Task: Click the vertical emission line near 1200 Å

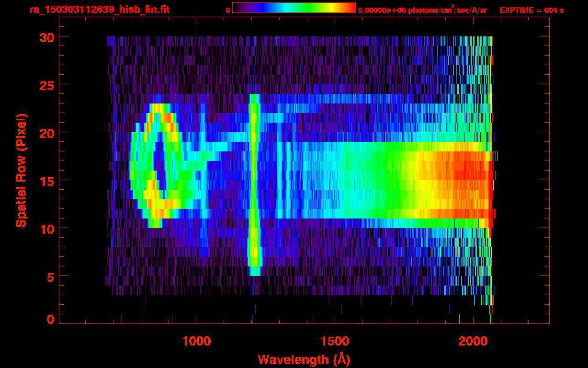Action: 255,185
